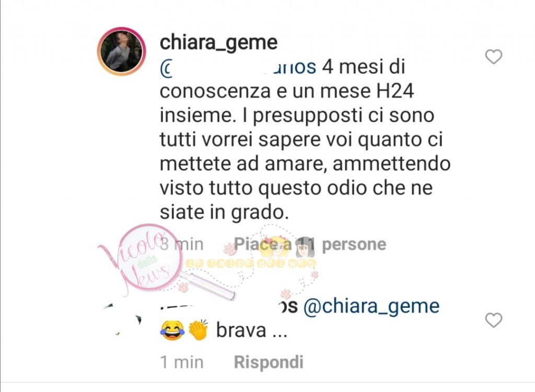Viewport: 535px width, 392px height.
Task: Click the dark-haired cartoon face in the watermark
Action: tap(305, 248)
